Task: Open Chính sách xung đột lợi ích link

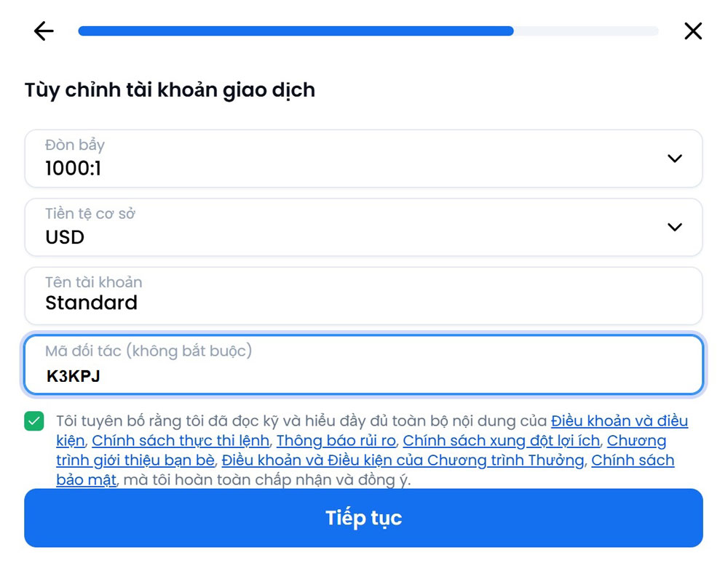Action: click(x=501, y=441)
